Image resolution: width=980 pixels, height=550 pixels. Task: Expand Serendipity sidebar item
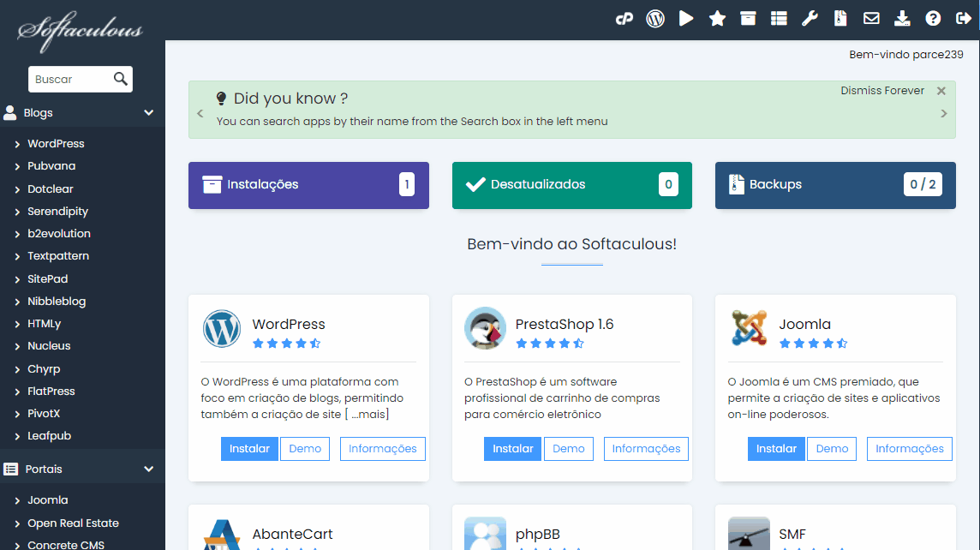tap(17, 212)
